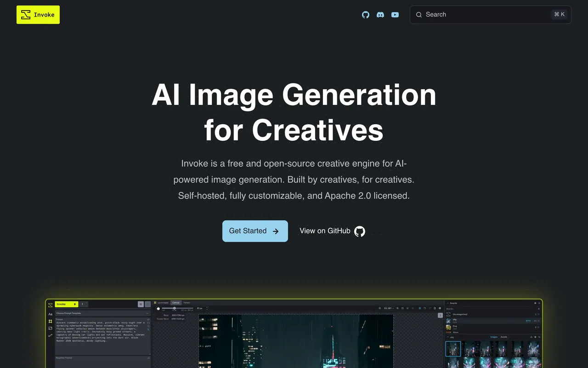Open the brush color swatch

tap(158, 308)
